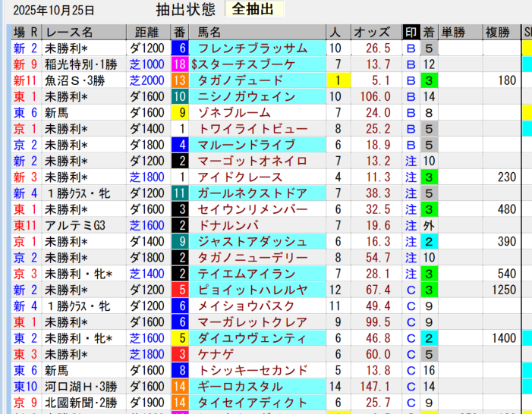532x414 pixels.
Task: Click finish position 外 for ドナルンバ
Action: coord(429,225)
